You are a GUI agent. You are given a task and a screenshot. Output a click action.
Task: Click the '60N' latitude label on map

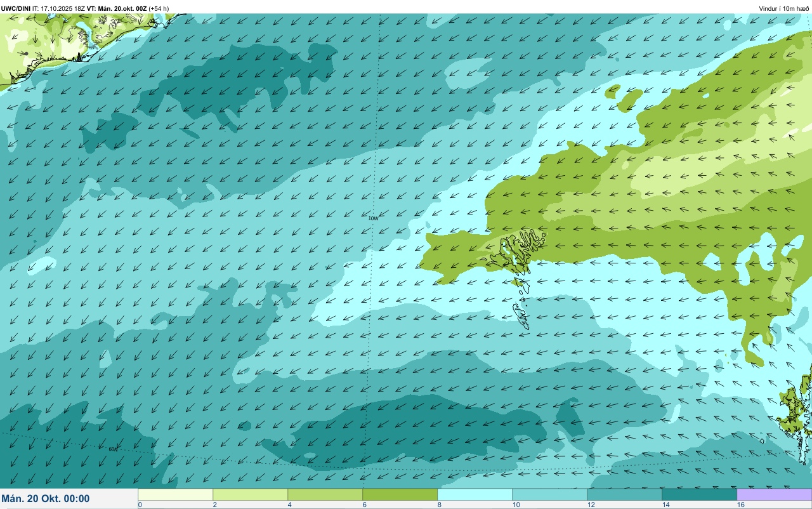click(113, 449)
